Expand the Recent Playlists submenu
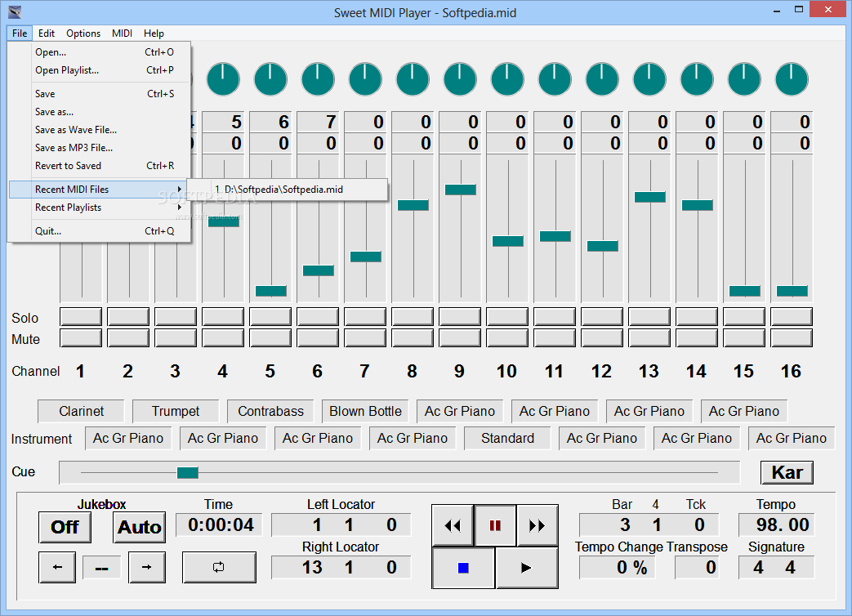The image size is (852, 616). [100, 208]
